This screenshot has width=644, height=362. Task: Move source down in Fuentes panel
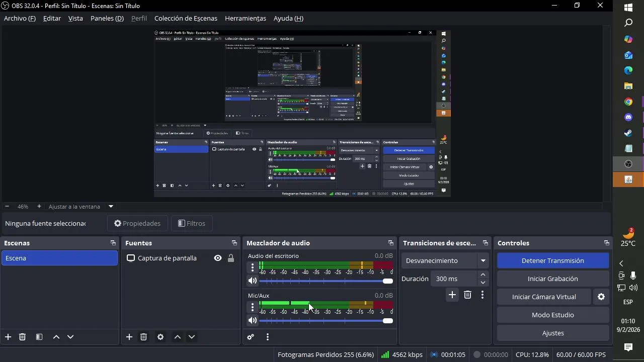tap(192, 337)
